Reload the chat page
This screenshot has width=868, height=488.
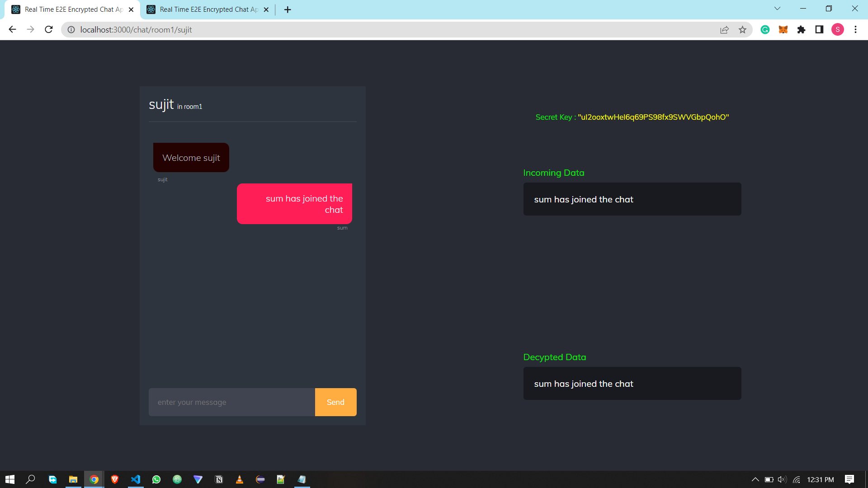coord(48,29)
